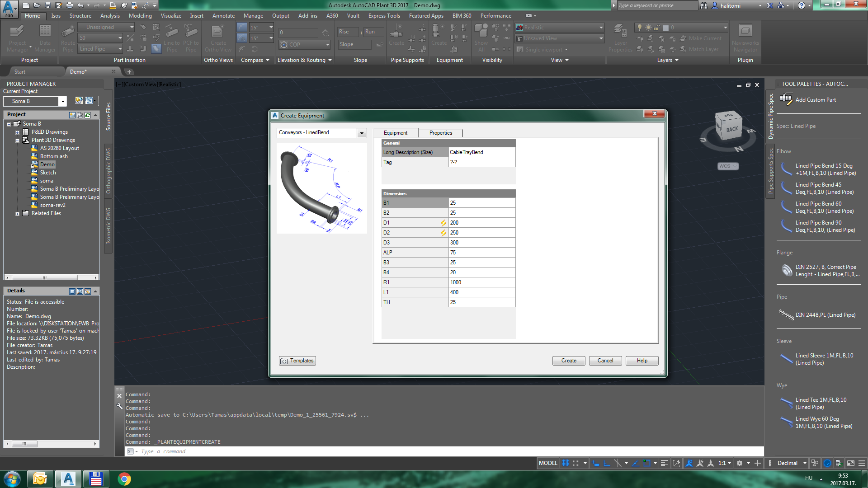Viewport: 868px width, 488px height.
Task: Click customization menu icon in status bar
Action: tap(862, 463)
